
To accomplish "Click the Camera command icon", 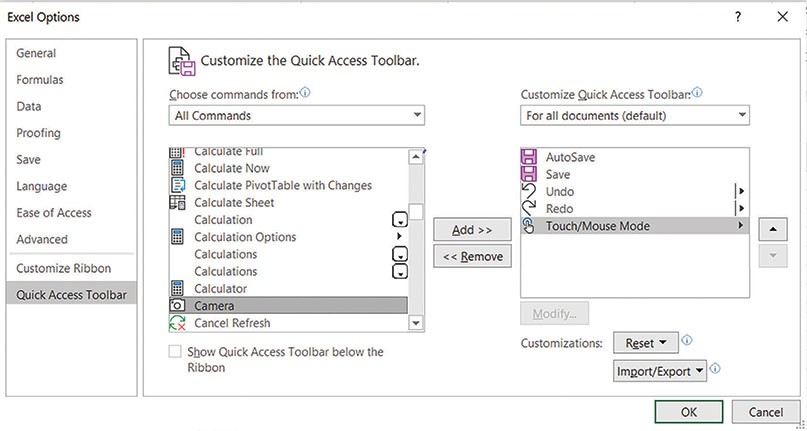I will tap(177, 305).
